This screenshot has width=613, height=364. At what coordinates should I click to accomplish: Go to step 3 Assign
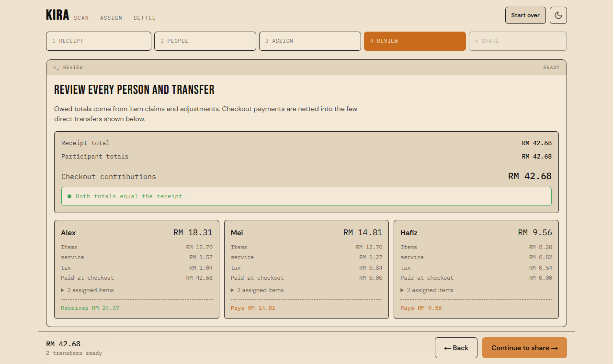point(310,41)
